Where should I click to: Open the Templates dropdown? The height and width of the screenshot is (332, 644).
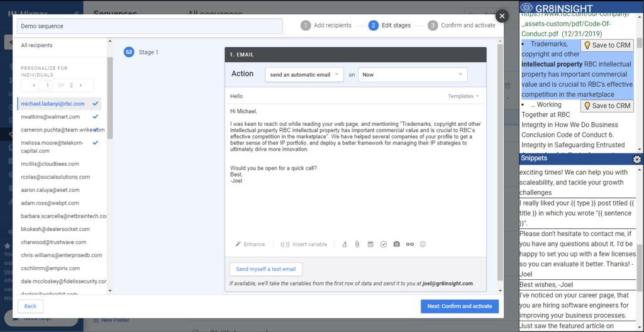pyautogui.click(x=464, y=96)
